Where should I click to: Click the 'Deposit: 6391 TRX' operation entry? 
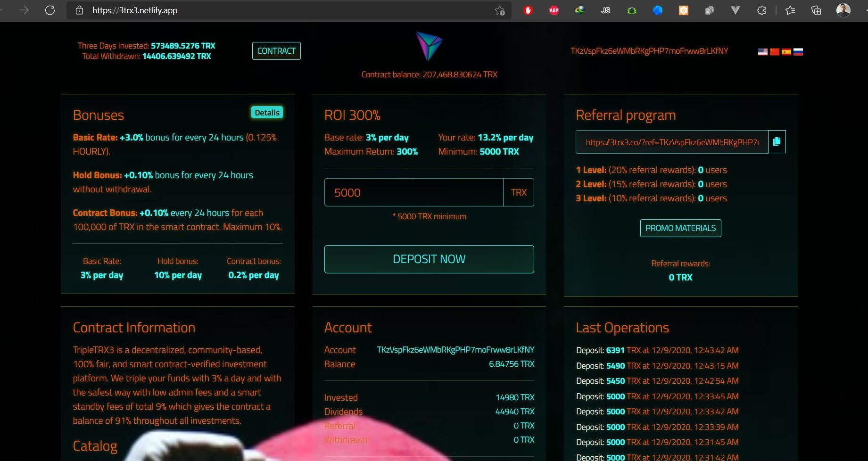657,350
